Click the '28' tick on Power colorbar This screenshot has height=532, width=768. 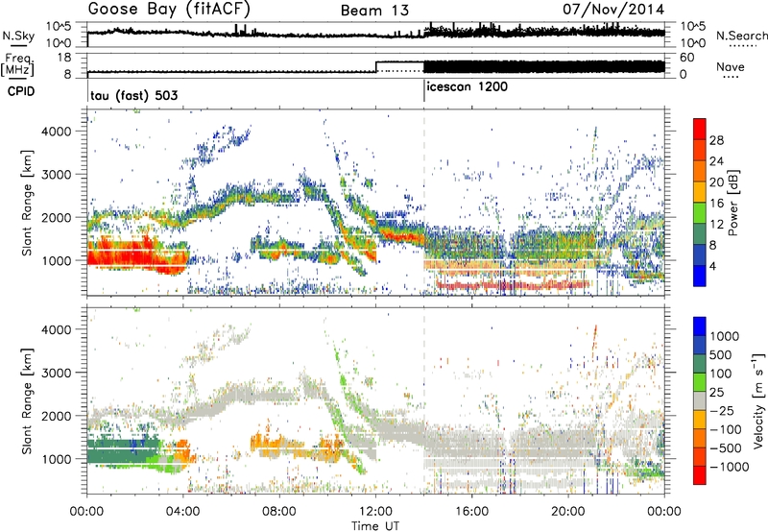tap(716, 140)
